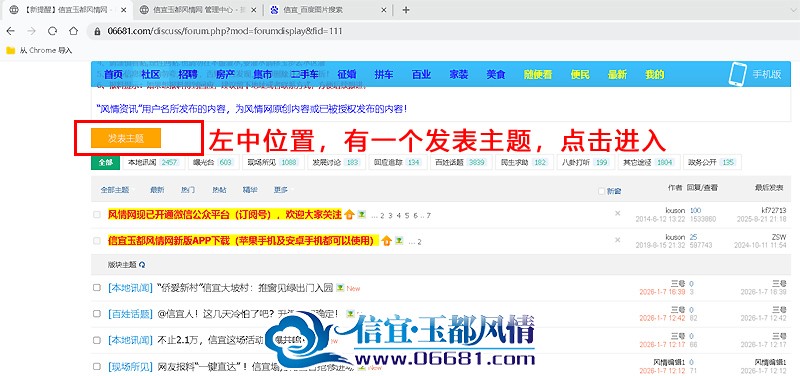Show 精华 threads
Viewport: 800px width, 376px height.
coord(250,190)
